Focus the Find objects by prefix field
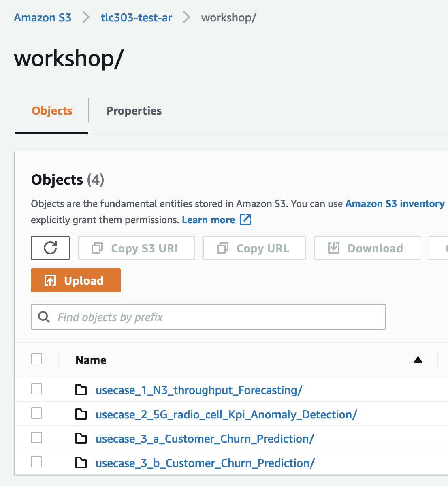This screenshot has width=448, height=486. coord(208,317)
